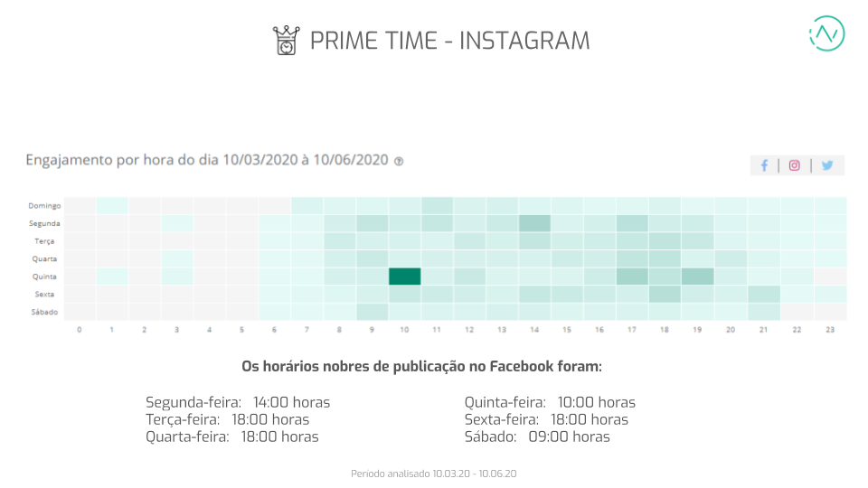The width and height of the screenshot is (868, 488).
Task: Click the Engajamento por hora chart heading
Action: 207,160
